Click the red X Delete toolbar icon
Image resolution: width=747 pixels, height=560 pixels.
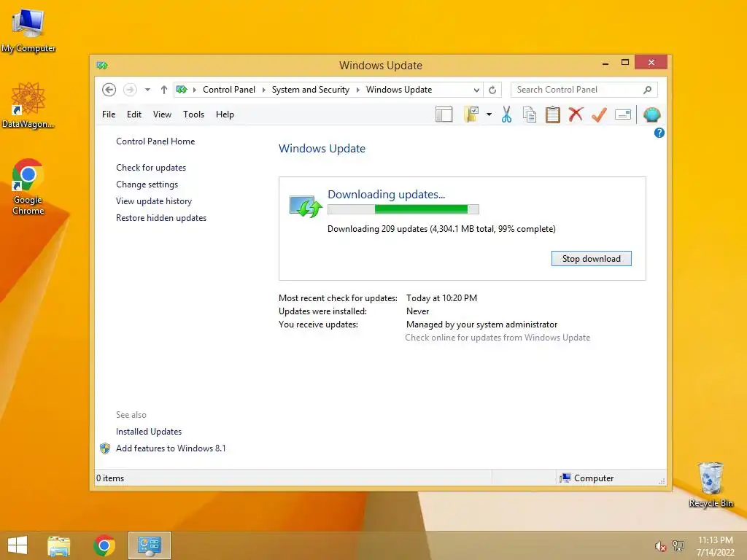tap(576, 114)
